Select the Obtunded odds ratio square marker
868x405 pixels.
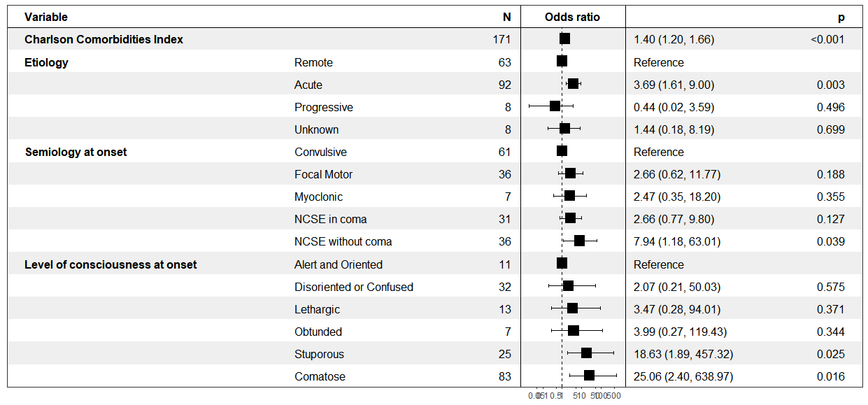574,331
